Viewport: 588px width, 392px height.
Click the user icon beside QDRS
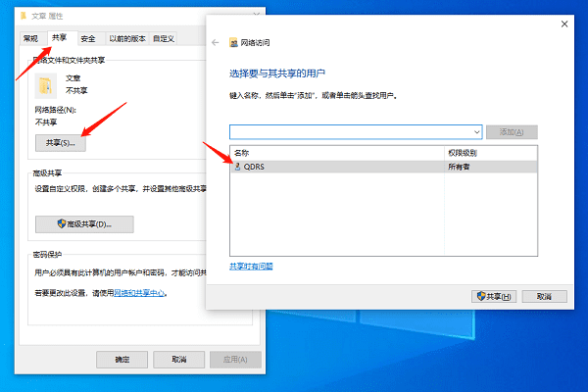(x=237, y=167)
